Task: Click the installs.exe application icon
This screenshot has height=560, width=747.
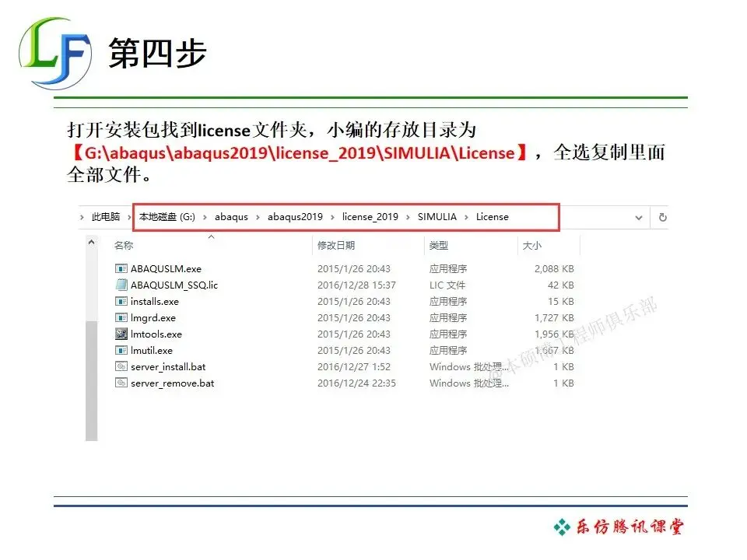Action: [121, 302]
